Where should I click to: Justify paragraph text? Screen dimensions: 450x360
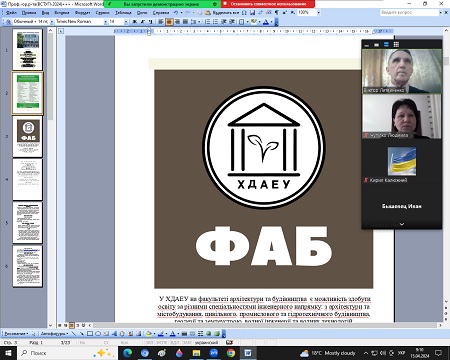pos(185,22)
